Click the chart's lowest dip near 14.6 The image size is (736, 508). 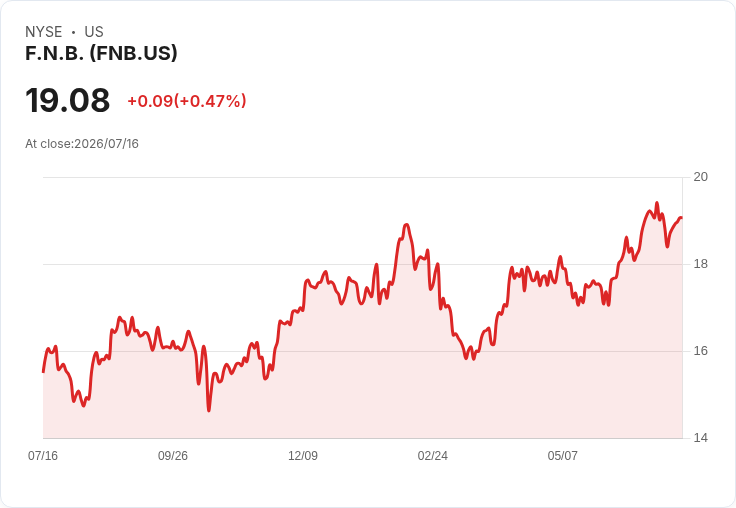[209, 411]
